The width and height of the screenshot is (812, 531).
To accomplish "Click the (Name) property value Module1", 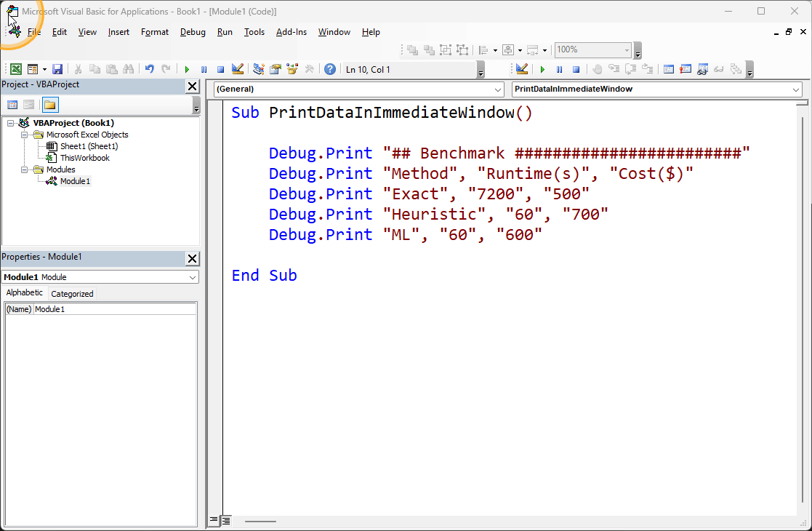I will pos(115,309).
